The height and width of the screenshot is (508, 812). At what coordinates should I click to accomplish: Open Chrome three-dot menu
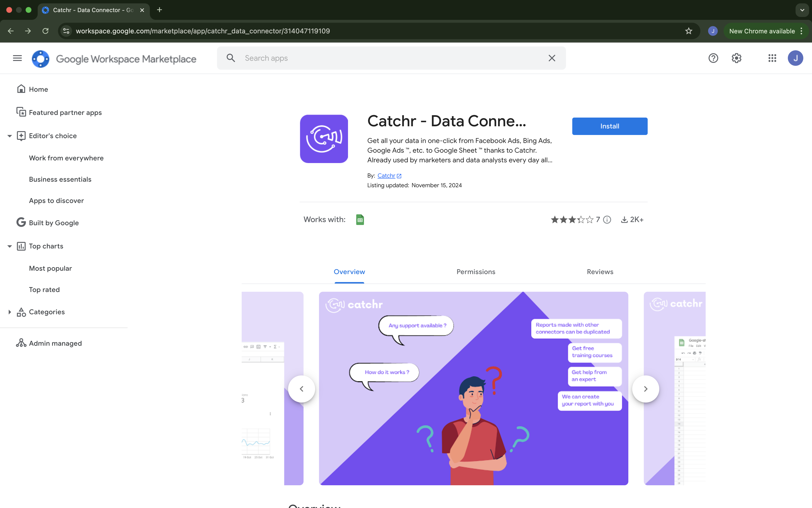click(802, 31)
